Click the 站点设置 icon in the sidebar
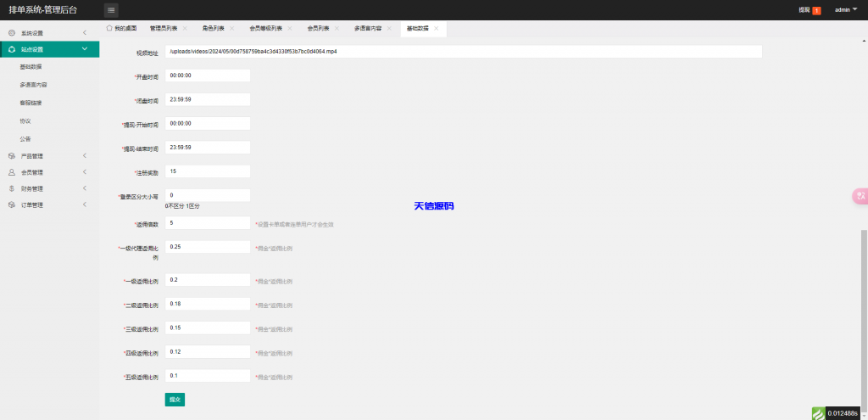 pyautogui.click(x=12, y=49)
